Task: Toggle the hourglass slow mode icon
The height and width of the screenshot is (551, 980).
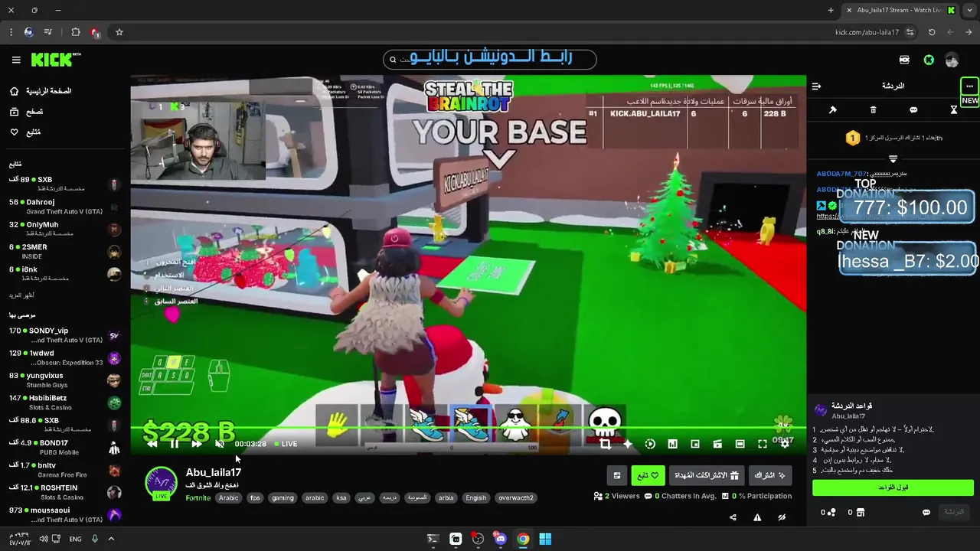Action: pyautogui.click(x=954, y=110)
